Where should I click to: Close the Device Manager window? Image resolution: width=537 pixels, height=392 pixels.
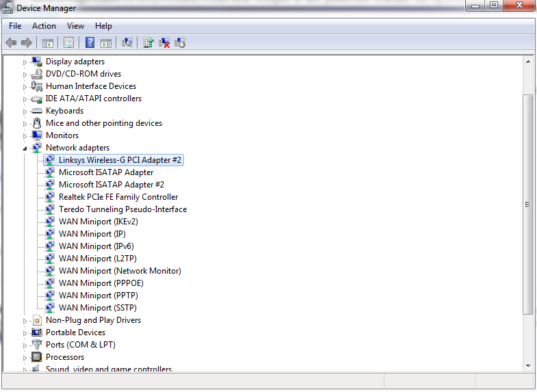pyautogui.click(x=519, y=5)
